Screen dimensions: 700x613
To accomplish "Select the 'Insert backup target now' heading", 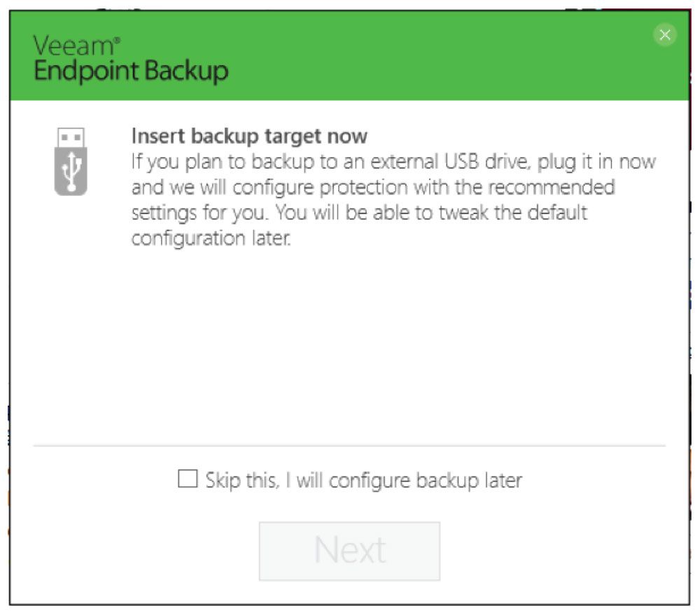I will (249, 136).
